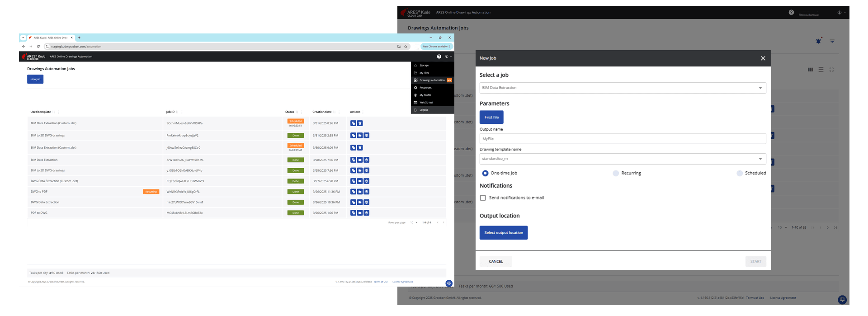This screenshot has height=316, width=868.
Task: Close the New Job dialog with X
Action: click(x=763, y=58)
